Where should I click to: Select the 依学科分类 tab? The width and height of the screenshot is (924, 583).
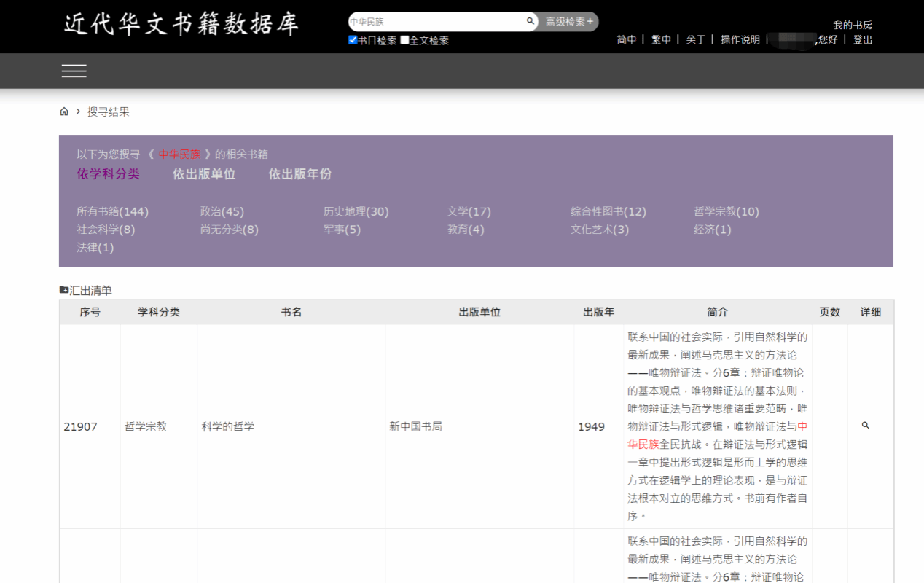click(108, 174)
